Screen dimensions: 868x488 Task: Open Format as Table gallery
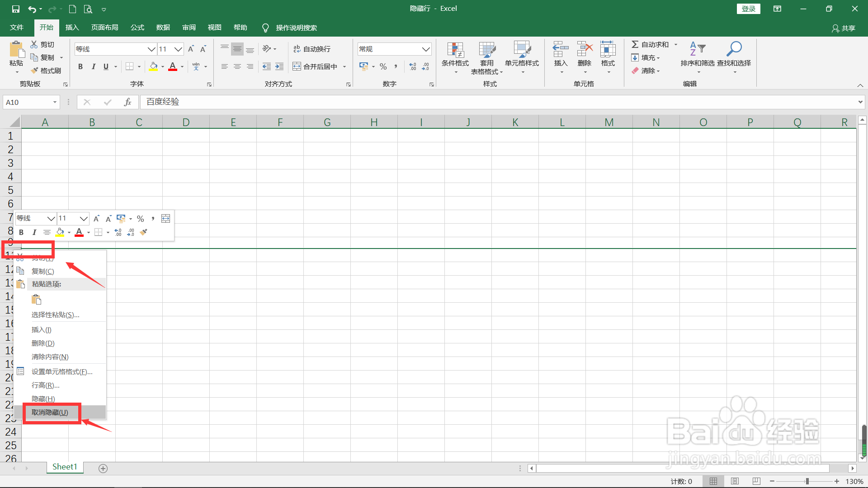click(x=487, y=58)
